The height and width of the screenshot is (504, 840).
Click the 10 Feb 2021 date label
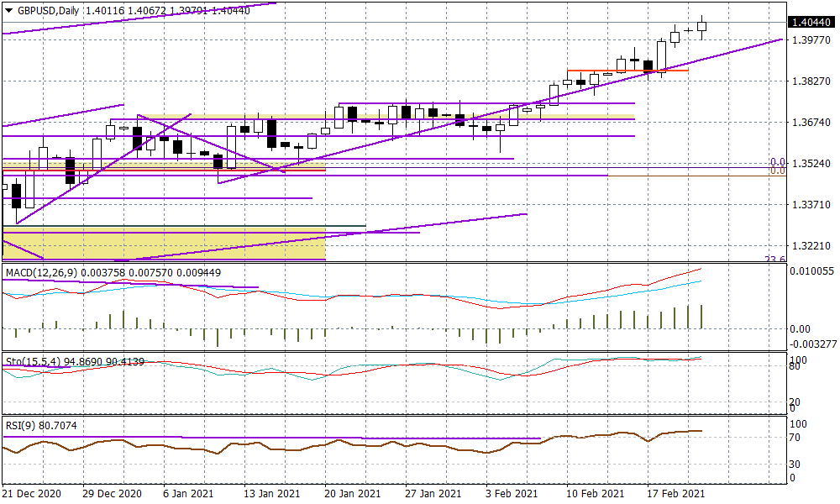pos(596,493)
